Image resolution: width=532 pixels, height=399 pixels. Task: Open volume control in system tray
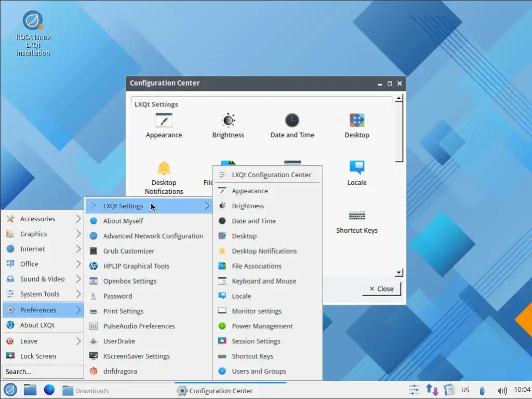(502, 391)
